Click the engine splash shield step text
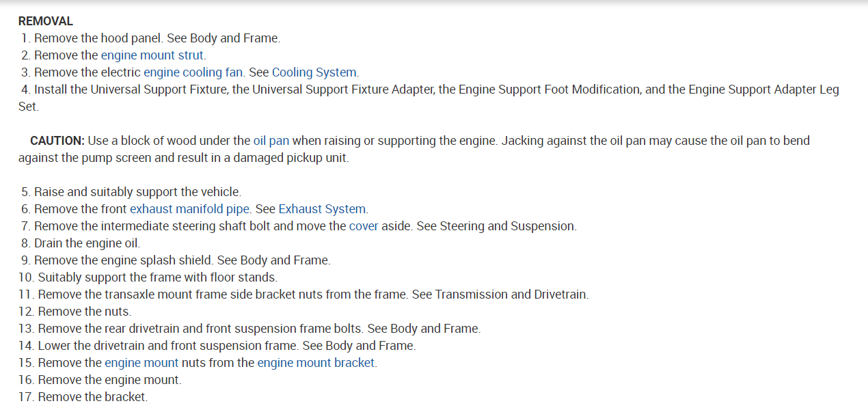The image size is (868, 410). pyautogui.click(x=182, y=260)
